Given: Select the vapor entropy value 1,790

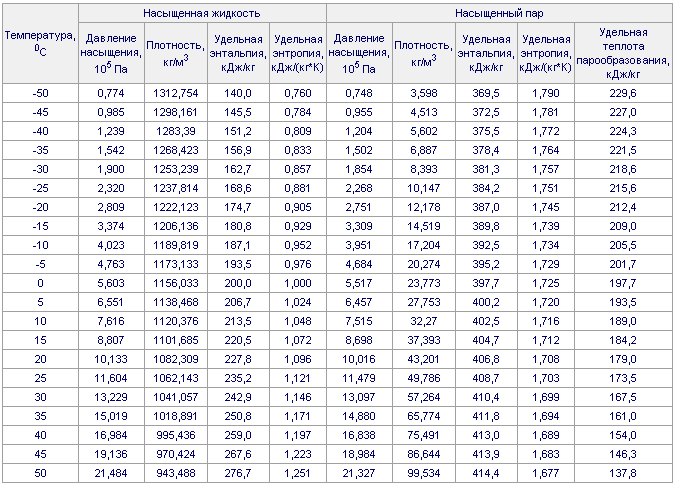Looking at the screenshot, I should [x=545, y=93].
